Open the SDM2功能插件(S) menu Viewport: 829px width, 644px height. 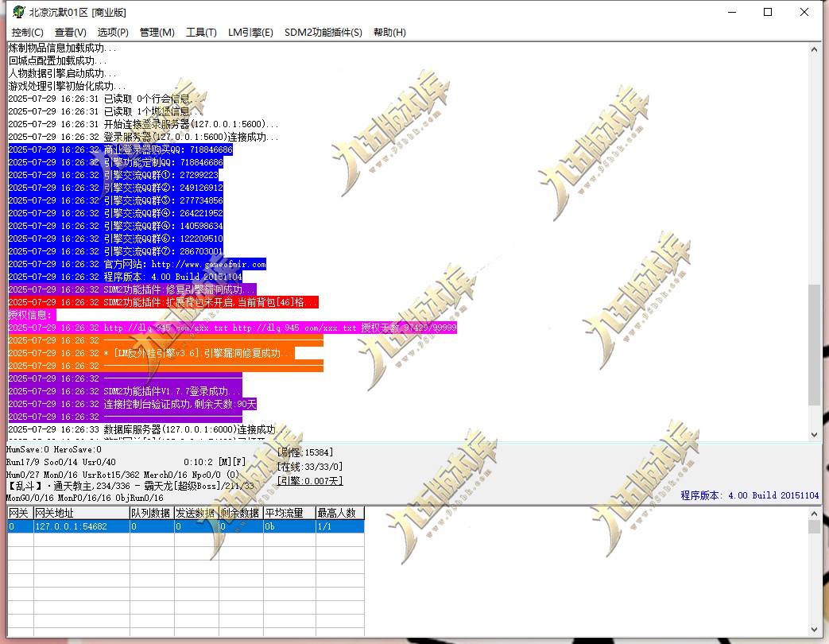[x=323, y=33]
